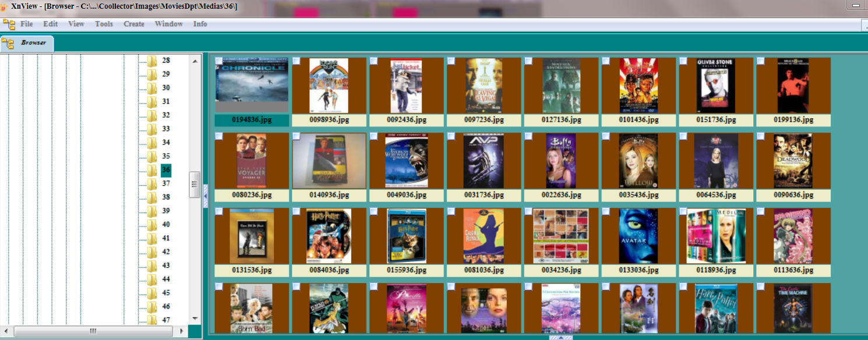
Task: Open the Tools menu
Action: pyautogui.click(x=104, y=24)
